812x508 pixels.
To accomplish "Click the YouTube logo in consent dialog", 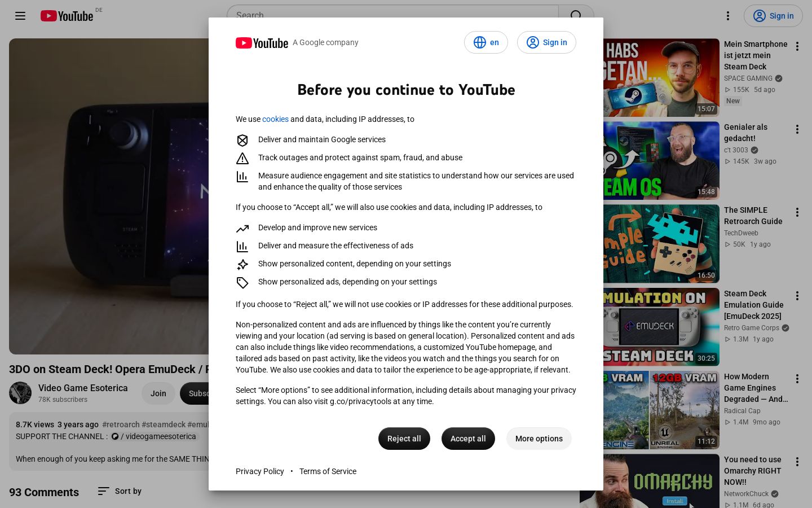I will point(262,43).
